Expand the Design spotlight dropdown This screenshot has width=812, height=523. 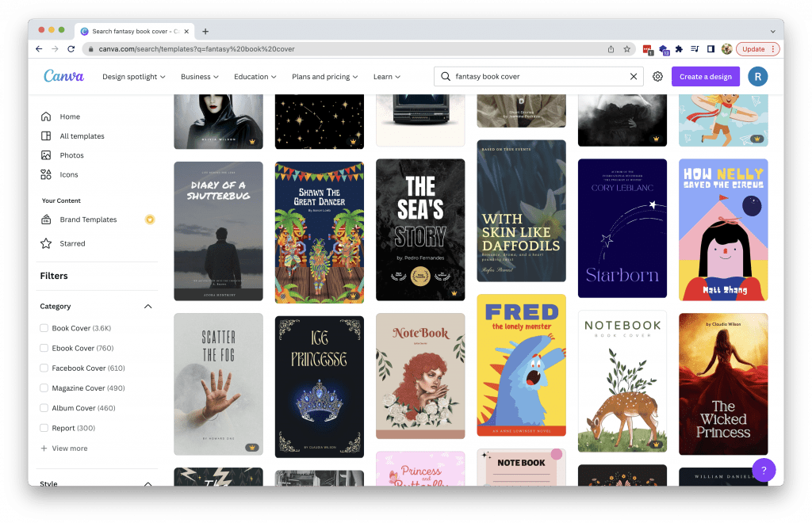133,77
